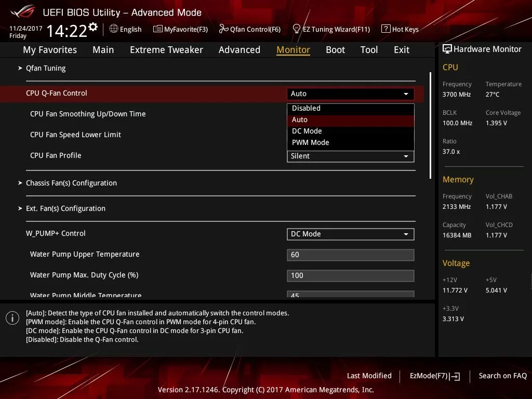The height and width of the screenshot is (399, 532).
Task: Select Water Pump Upper Temperature label
Action: coord(85,254)
